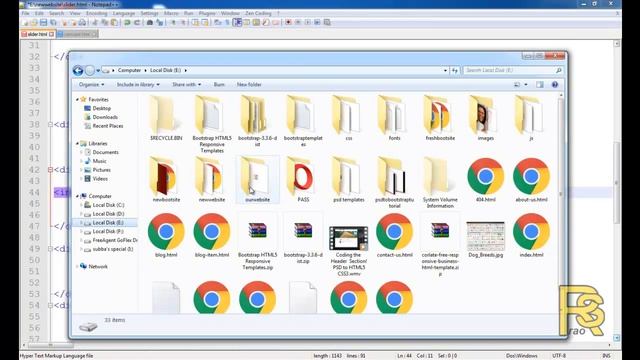
Task: Collapse the Libraries group in navigation pane
Action: [77, 144]
